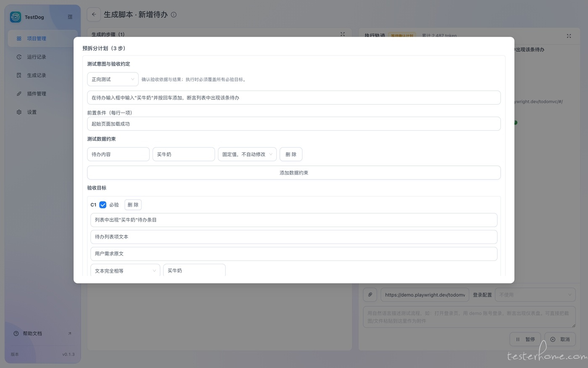Click the 生成记录 document icon
This screenshot has height=368, width=588.
click(x=19, y=75)
